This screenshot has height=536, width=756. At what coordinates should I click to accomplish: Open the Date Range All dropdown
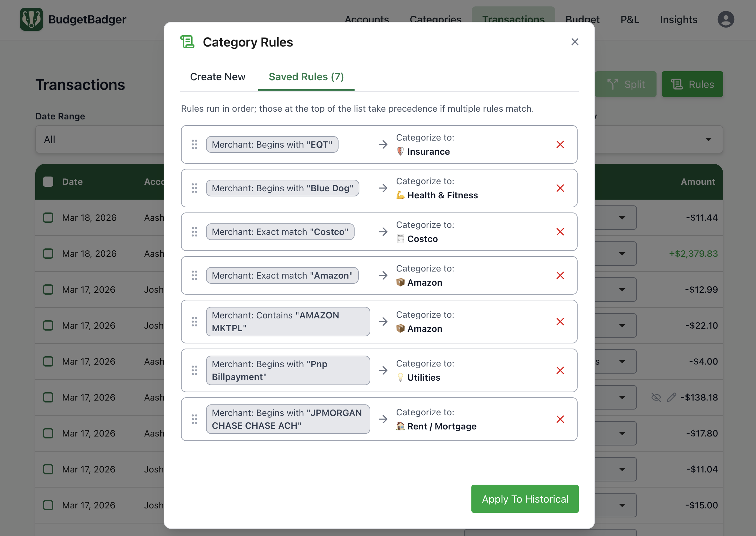coord(99,140)
